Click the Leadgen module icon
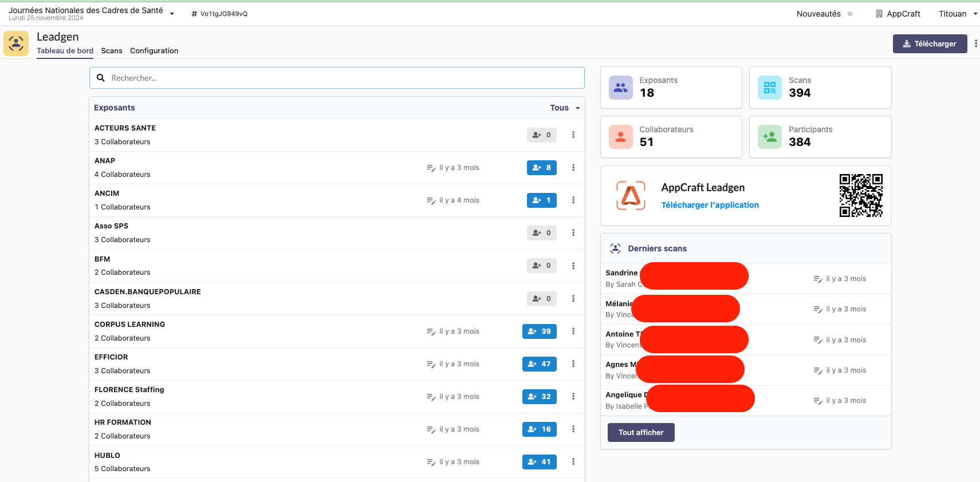Viewport: 980px width, 482px height. tap(16, 44)
